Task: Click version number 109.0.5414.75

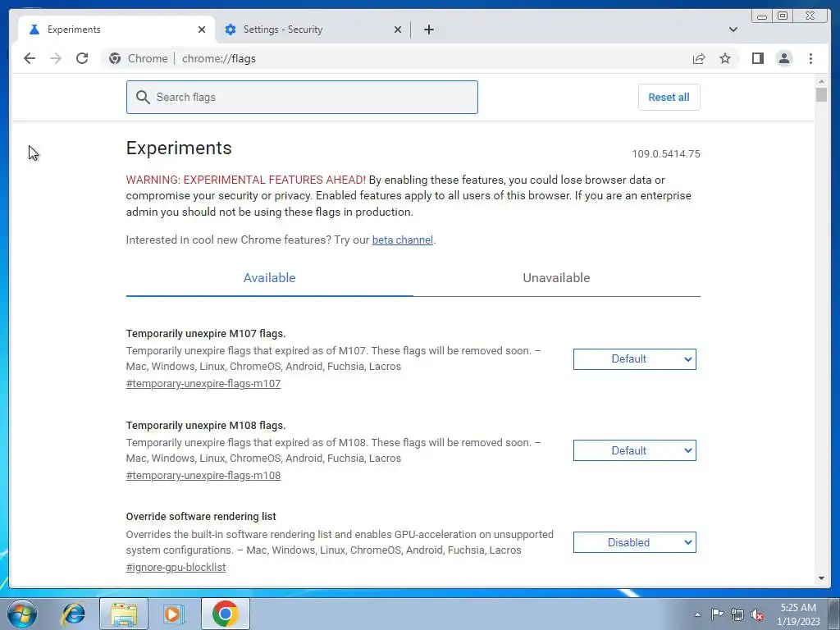Action: 666,154
